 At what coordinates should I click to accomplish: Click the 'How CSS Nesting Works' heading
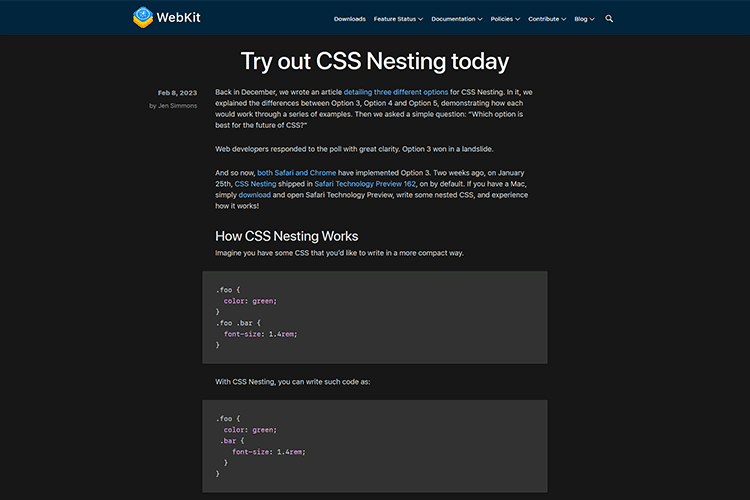point(287,236)
